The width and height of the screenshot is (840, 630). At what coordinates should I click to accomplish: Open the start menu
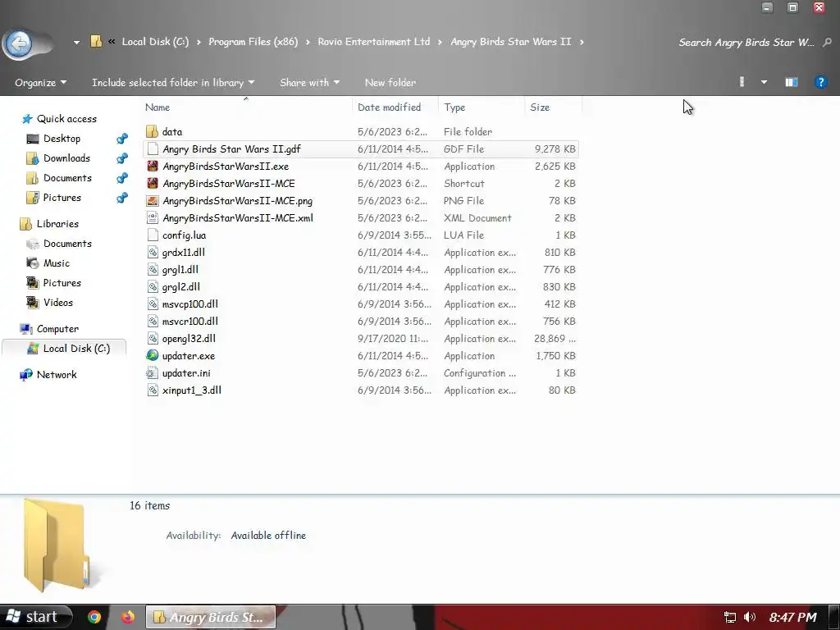(34, 617)
